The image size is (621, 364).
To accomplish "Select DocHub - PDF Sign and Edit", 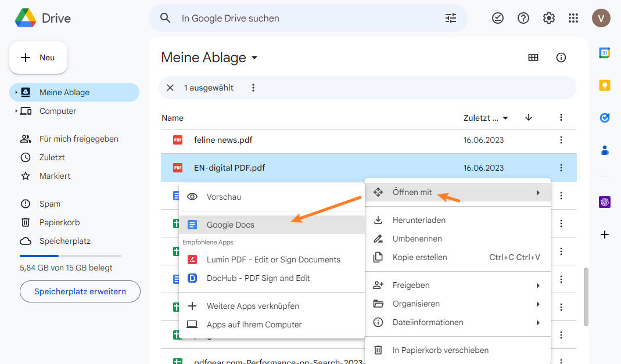I will point(272,278).
